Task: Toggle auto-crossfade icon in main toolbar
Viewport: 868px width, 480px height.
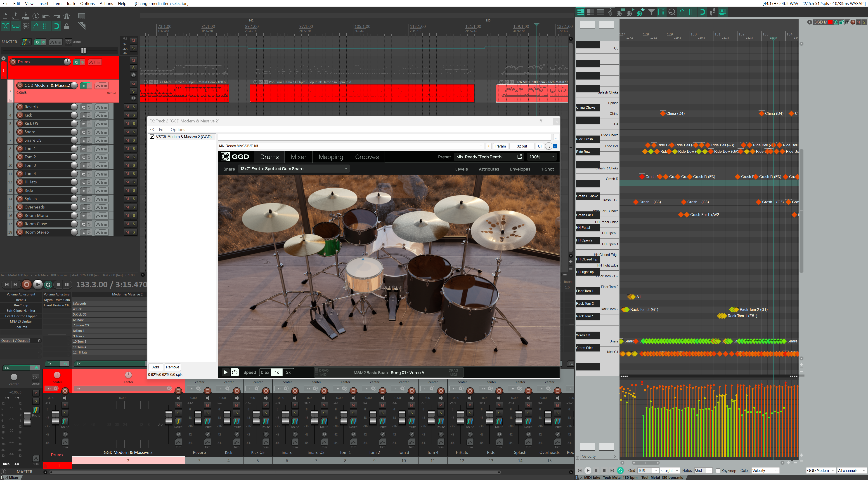Action: [5, 26]
